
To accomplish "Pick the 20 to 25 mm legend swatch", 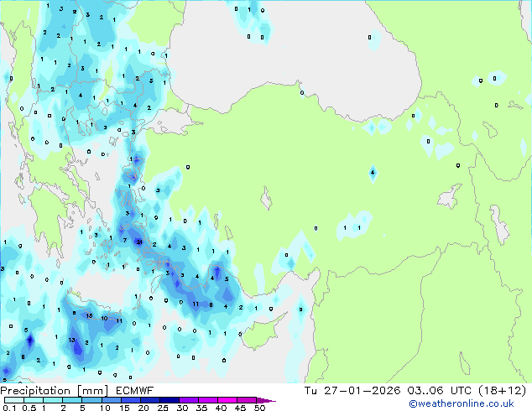I will click(150, 400).
